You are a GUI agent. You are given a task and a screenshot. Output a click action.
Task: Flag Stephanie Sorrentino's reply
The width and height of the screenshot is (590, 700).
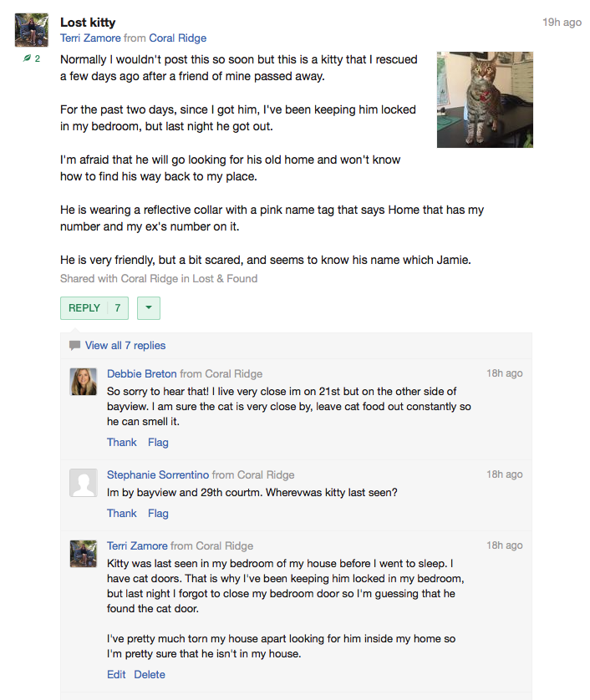pos(158,513)
